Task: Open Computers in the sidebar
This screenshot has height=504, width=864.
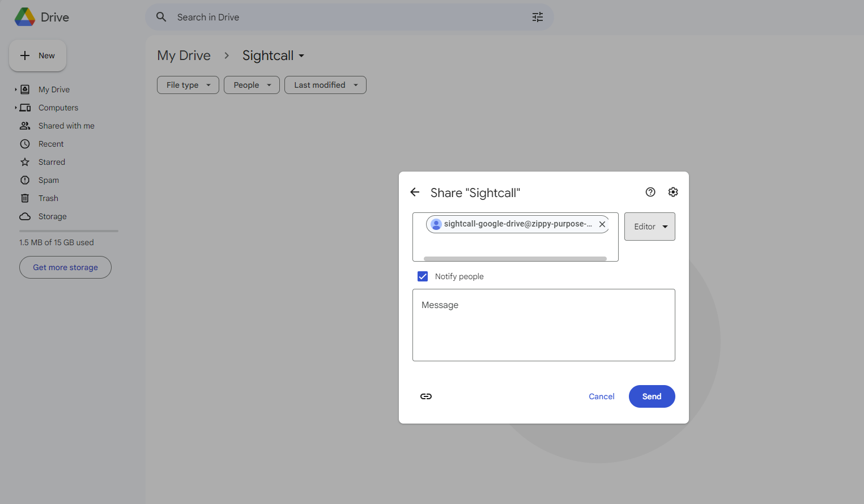Action: point(58,108)
